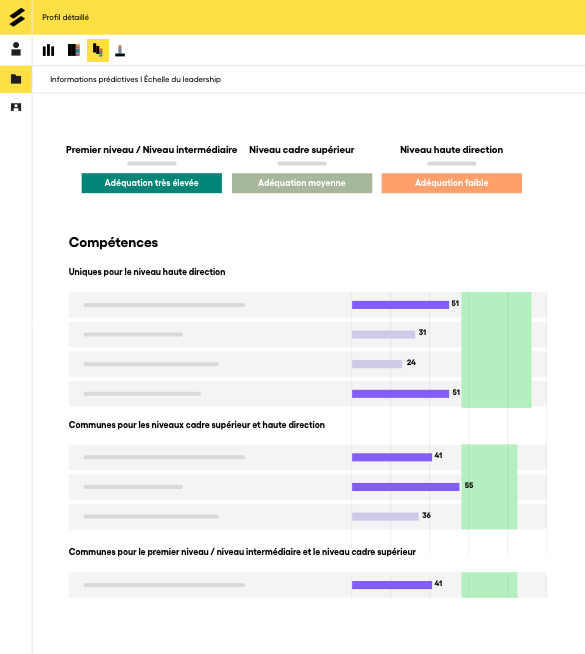Click the Premier niveau / Niveau intermédiaire heading
This screenshot has width=585, height=654.
coord(151,150)
